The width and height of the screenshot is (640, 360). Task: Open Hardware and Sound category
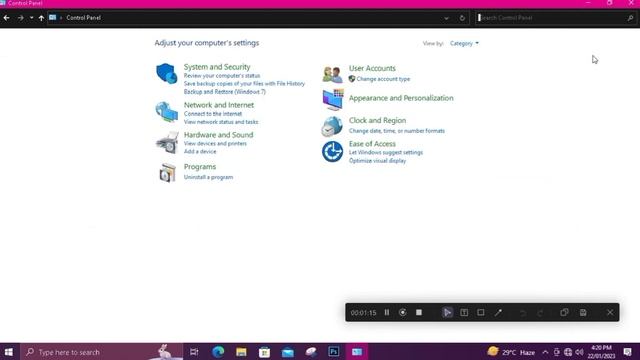(218, 135)
